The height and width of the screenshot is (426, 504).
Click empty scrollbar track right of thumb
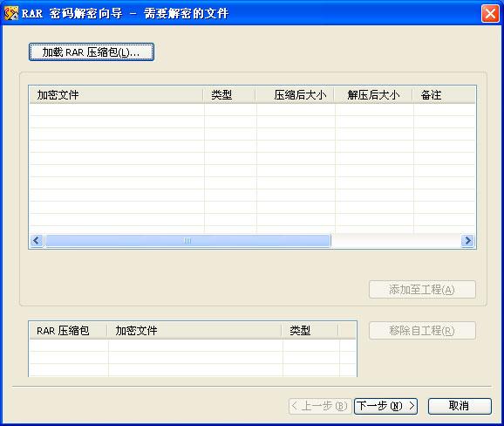click(396, 240)
